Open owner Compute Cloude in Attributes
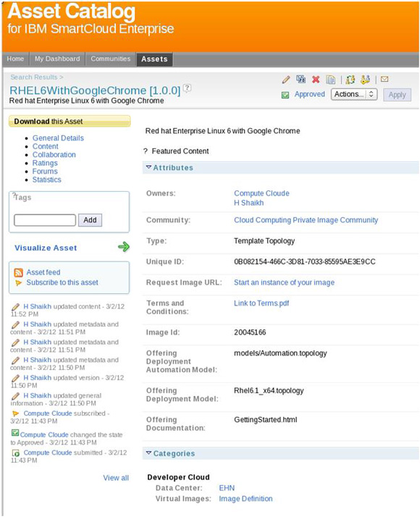 tap(261, 193)
